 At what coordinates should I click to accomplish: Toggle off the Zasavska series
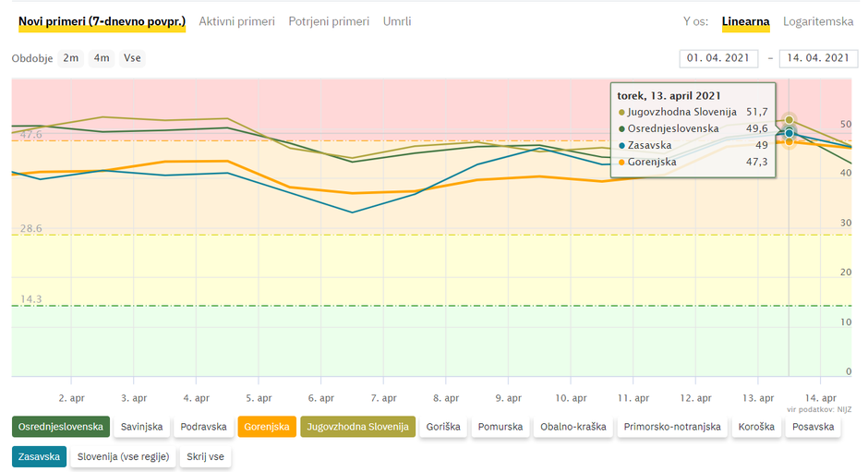(x=39, y=456)
